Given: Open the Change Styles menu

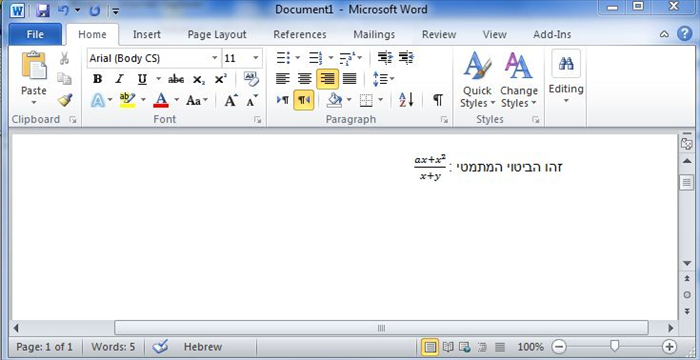Looking at the screenshot, I should [518, 80].
